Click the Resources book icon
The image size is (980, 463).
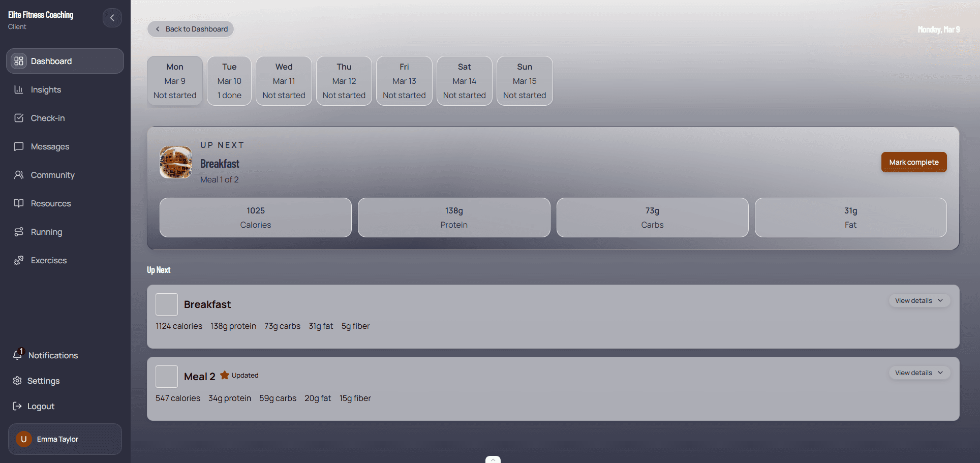[x=19, y=203]
